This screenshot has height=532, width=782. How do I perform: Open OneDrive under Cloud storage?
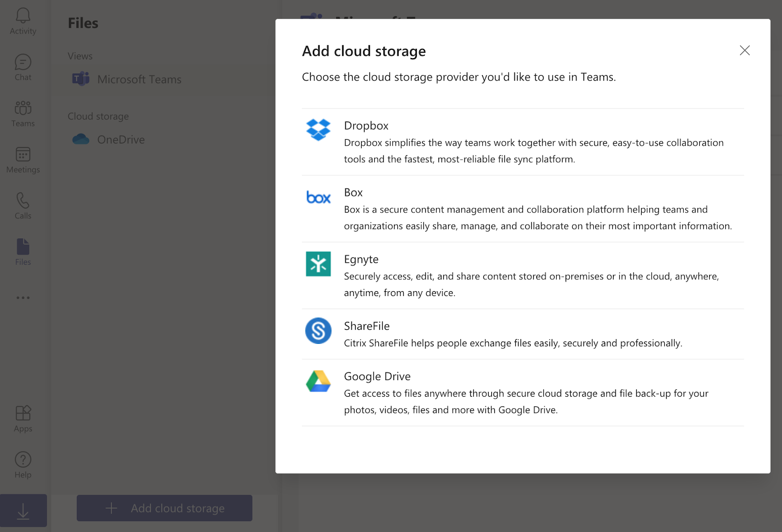point(121,140)
